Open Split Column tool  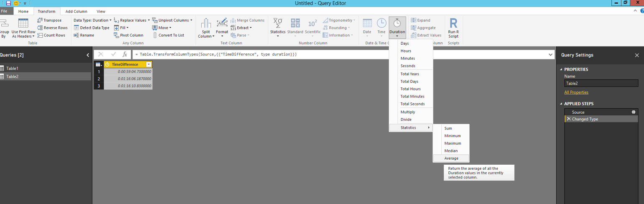[206, 28]
